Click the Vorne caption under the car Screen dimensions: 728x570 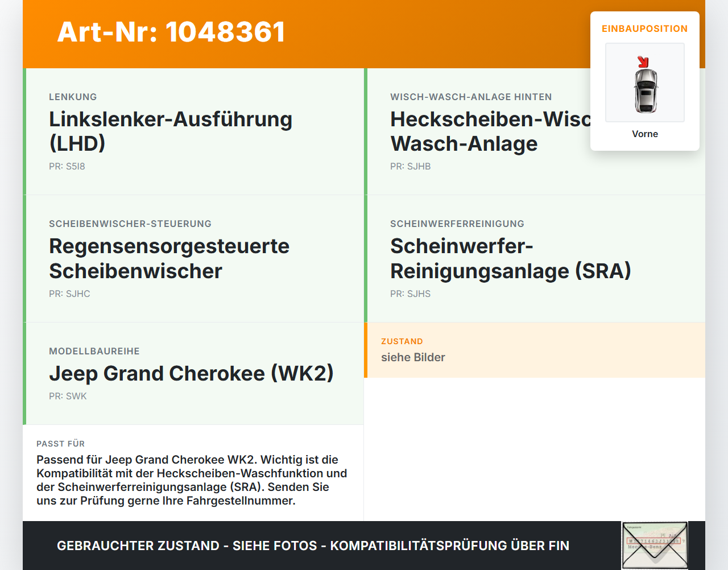(645, 134)
